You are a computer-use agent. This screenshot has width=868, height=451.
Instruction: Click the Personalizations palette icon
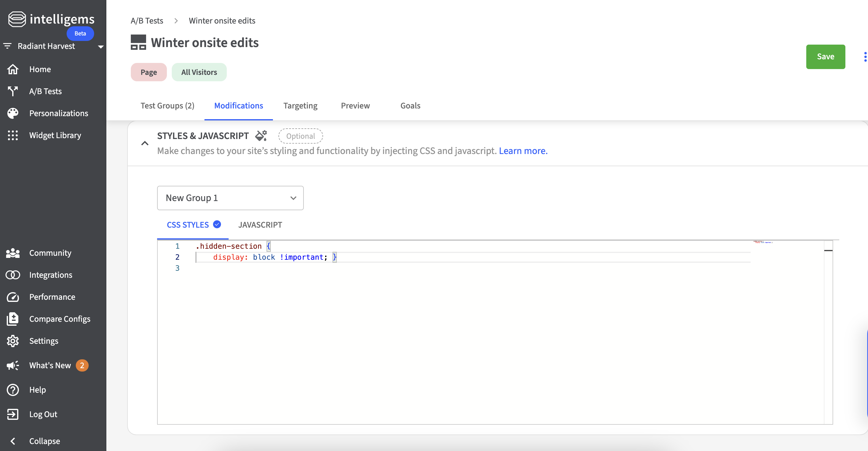pos(13,113)
